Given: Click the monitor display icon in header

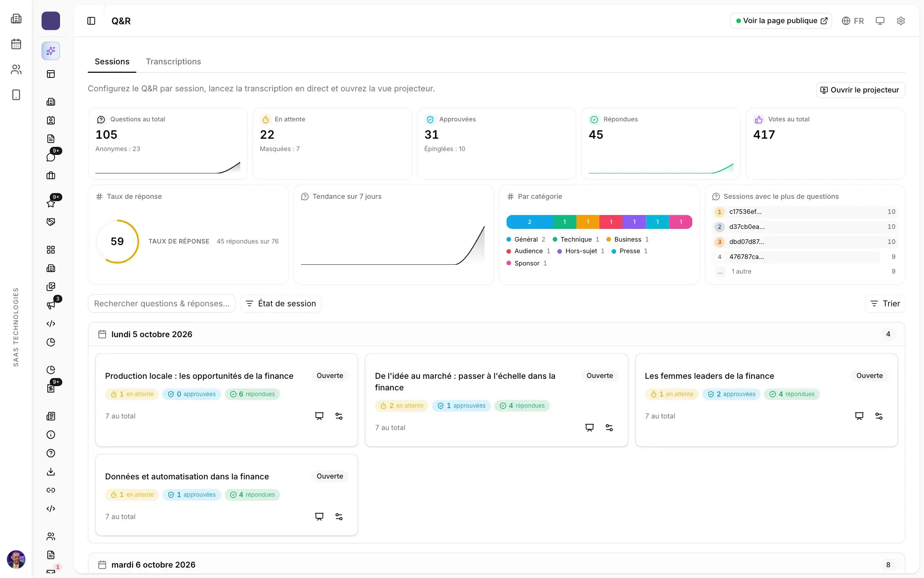Looking at the screenshot, I should [880, 21].
